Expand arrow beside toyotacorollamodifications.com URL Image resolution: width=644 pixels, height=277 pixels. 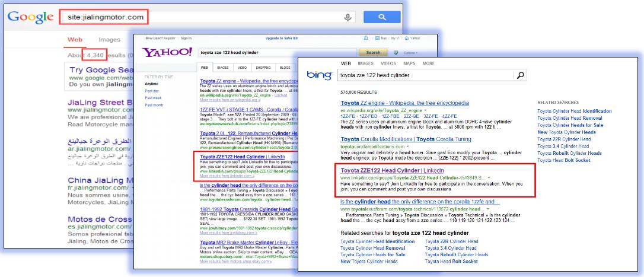click(x=408, y=147)
